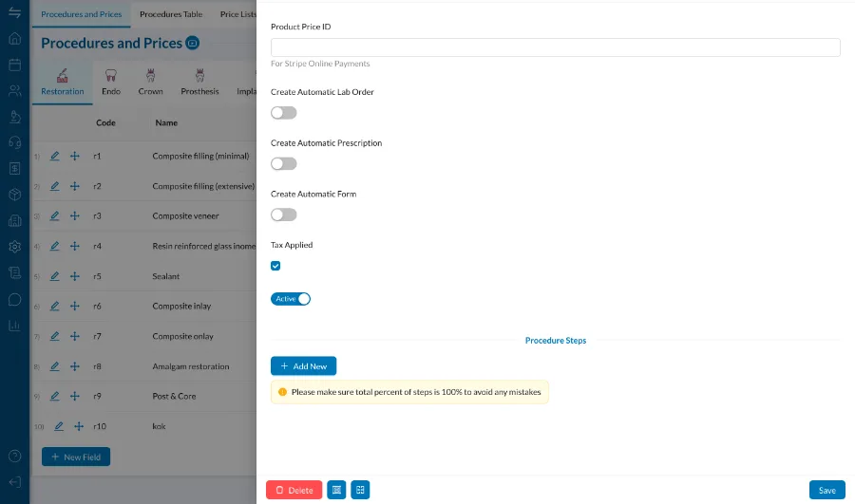Toggle Create Automatic Prescription switch
The image size is (855, 504).
point(283,163)
